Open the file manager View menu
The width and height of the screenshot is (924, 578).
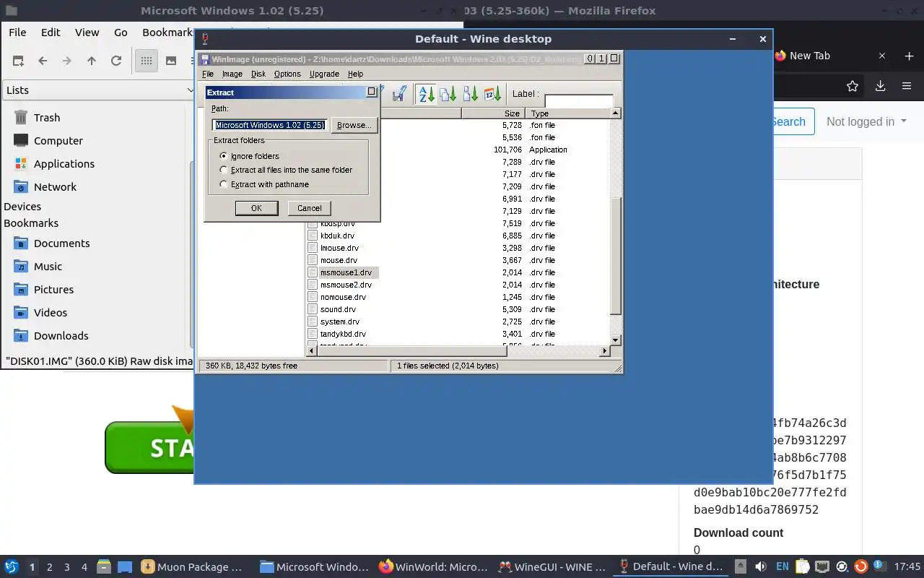(87, 32)
